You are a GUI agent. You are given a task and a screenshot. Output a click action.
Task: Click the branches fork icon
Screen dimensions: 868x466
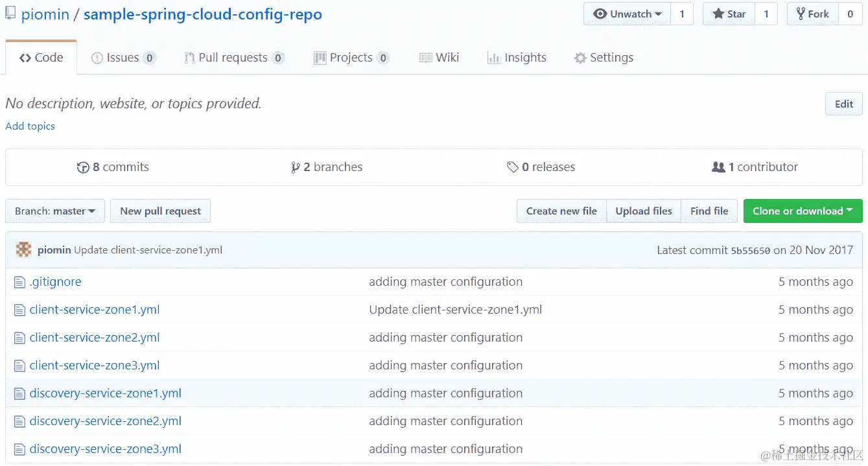tap(296, 167)
